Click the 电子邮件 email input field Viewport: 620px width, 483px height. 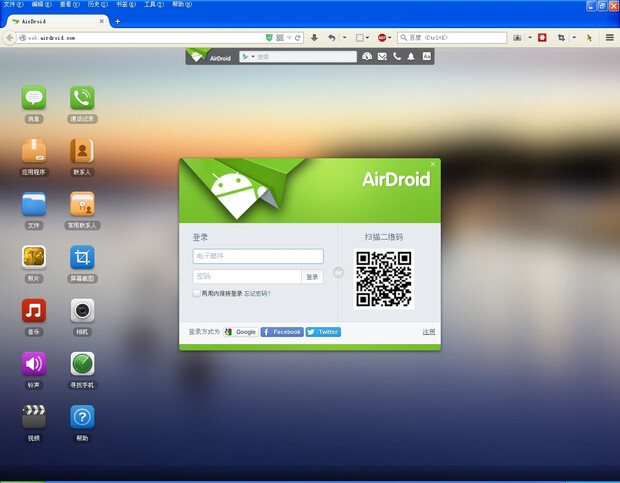258,257
